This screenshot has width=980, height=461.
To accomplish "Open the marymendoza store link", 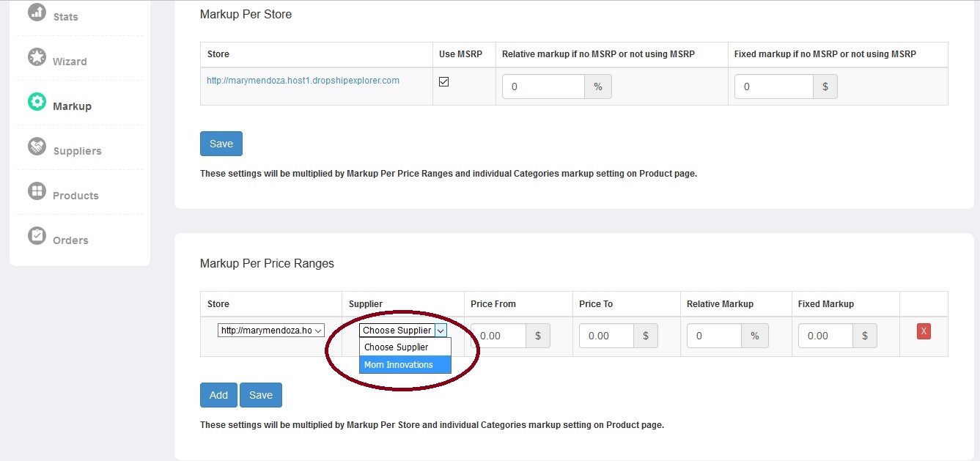I will pyautogui.click(x=303, y=81).
